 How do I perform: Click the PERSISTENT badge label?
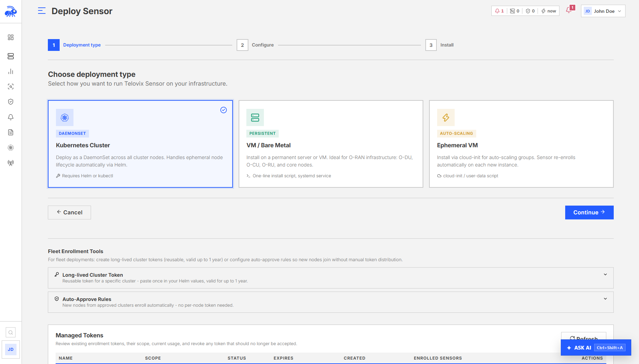click(x=263, y=133)
